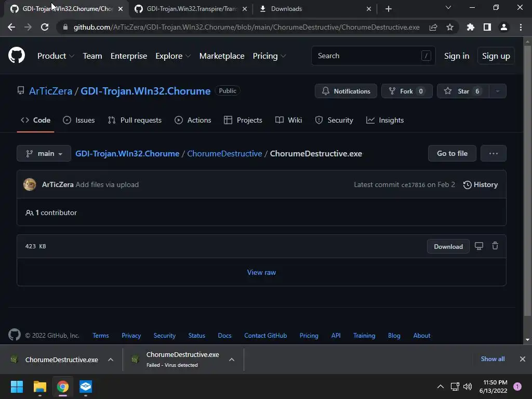Expand options for first ChorumeDestructive.exe download
This screenshot has height=399, width=532.
pyautogui.click(x=111, y=360)
